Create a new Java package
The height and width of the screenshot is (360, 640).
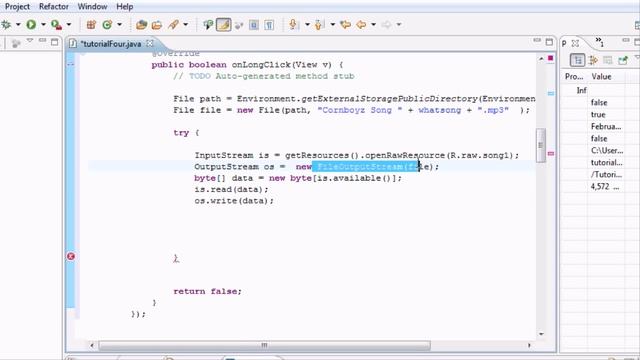coord(91,25)
